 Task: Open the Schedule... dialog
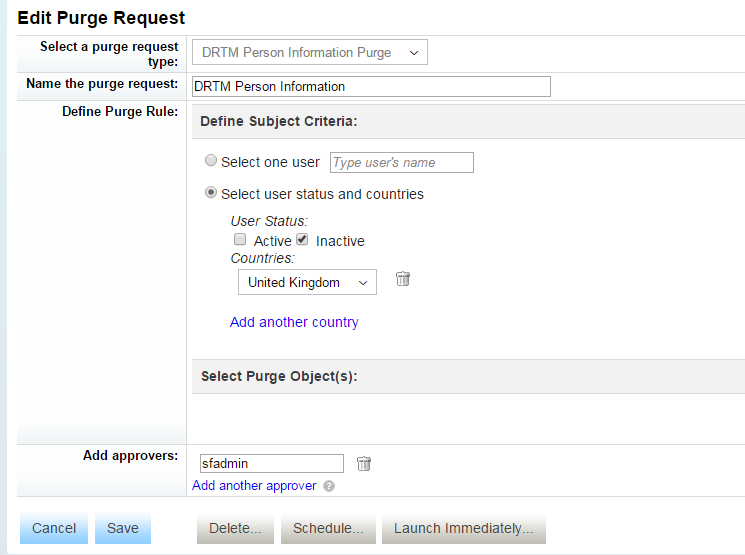tap(328, 528)
